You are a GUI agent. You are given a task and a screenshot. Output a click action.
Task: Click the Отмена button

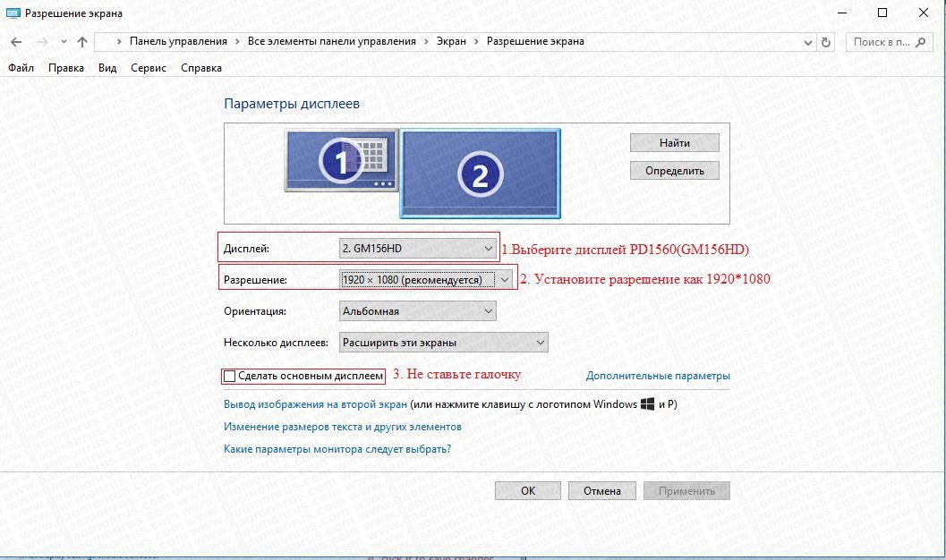[602, 491]
